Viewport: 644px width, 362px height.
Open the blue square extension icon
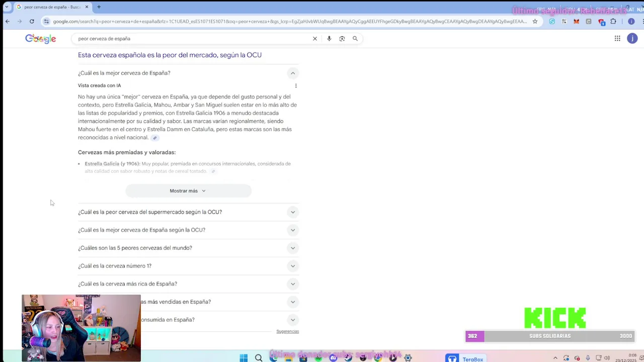coord(552,21)
